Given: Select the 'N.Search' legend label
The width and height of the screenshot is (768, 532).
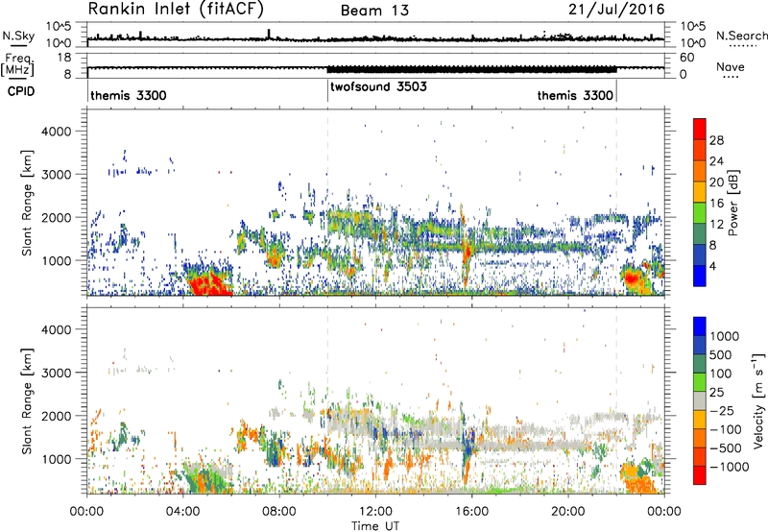Looking at the screenshot, I should pos(742,36).
